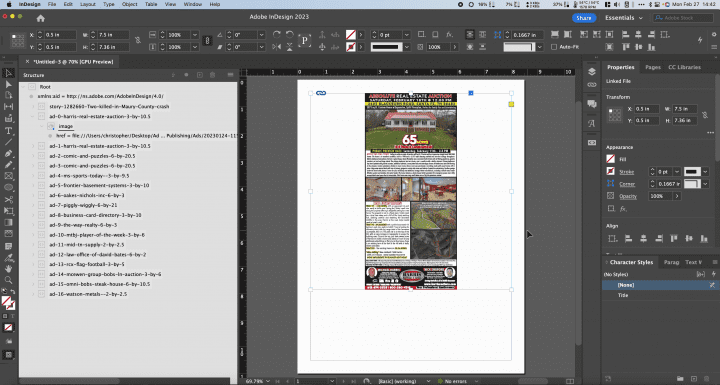
Task: Select the Gap tool
Action: pyautogui.click(x=8, y=107)
